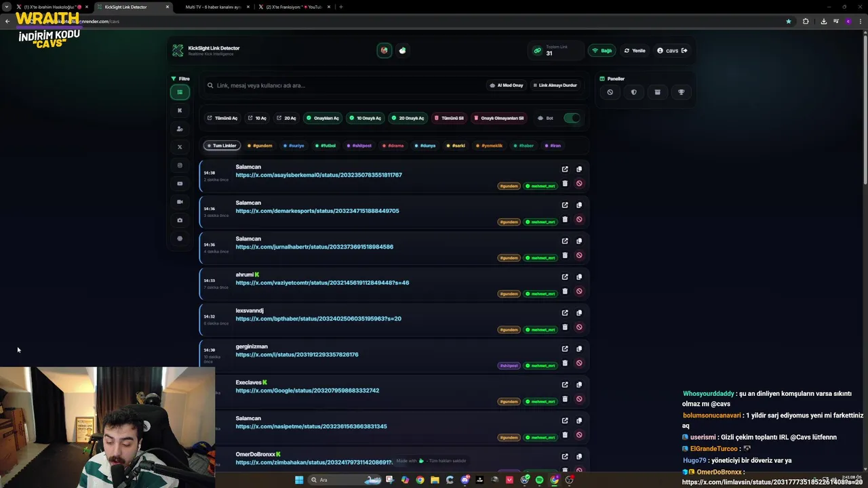868x488 pixels.
Task: Click Tümünü Aç button
Action: (x=222, y=118)
